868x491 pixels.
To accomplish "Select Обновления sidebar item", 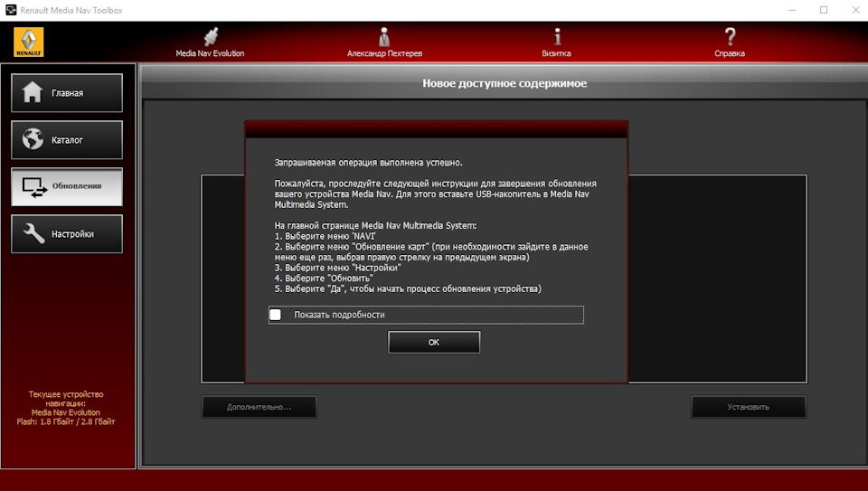I will [67, 187].
